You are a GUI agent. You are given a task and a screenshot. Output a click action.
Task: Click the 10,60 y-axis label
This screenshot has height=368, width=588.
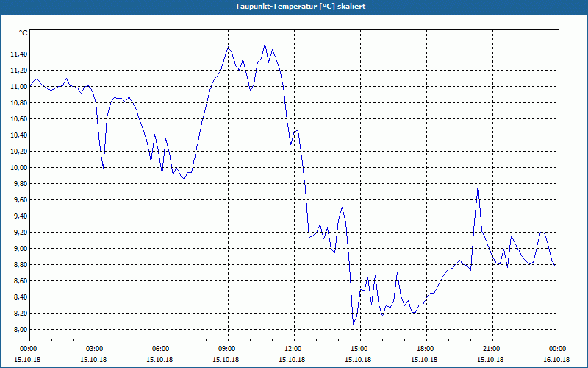[19, 119]
